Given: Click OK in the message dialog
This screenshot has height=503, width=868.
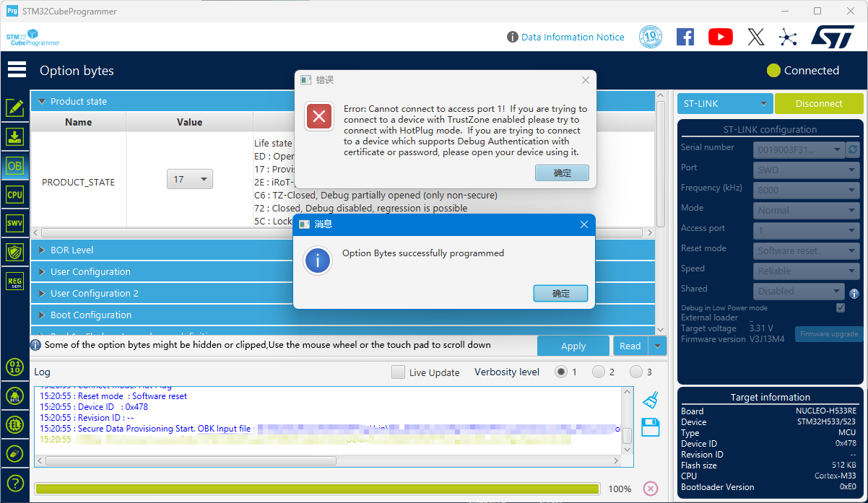Looking at the screenshot, I should (x=560, y=294).
